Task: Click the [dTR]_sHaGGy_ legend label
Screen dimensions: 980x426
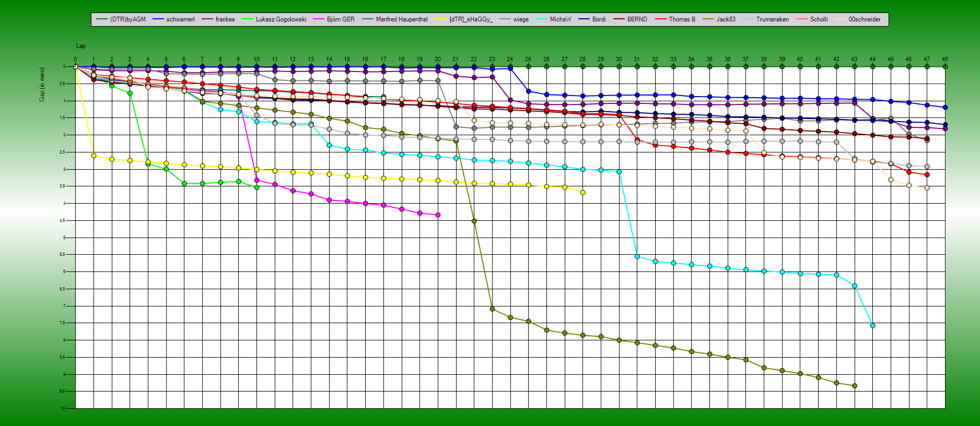Action: pos(471,19)
